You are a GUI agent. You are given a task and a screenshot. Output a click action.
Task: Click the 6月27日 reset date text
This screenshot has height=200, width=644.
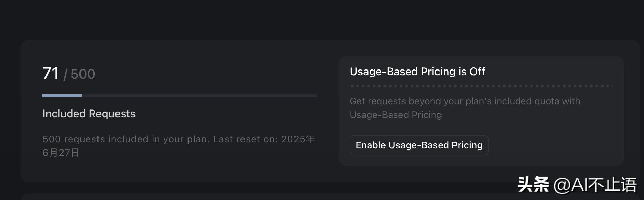tap(61, 153)
